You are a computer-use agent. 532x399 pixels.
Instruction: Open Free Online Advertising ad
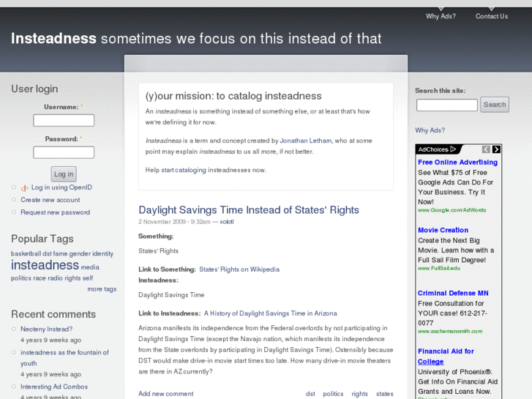[457, 163]
